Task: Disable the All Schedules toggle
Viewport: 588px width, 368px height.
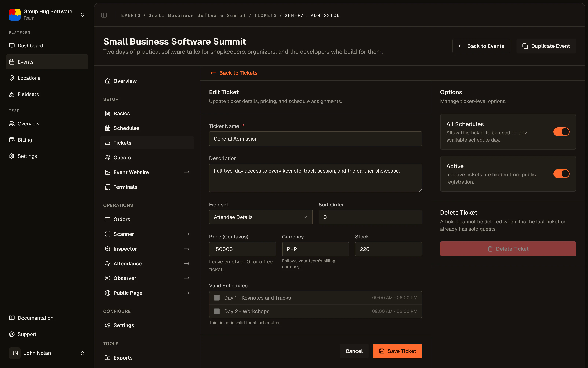Action: [x=561, y=132]
